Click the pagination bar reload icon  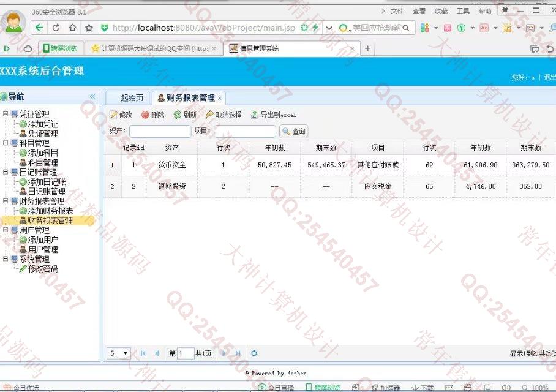click(254, 353)
